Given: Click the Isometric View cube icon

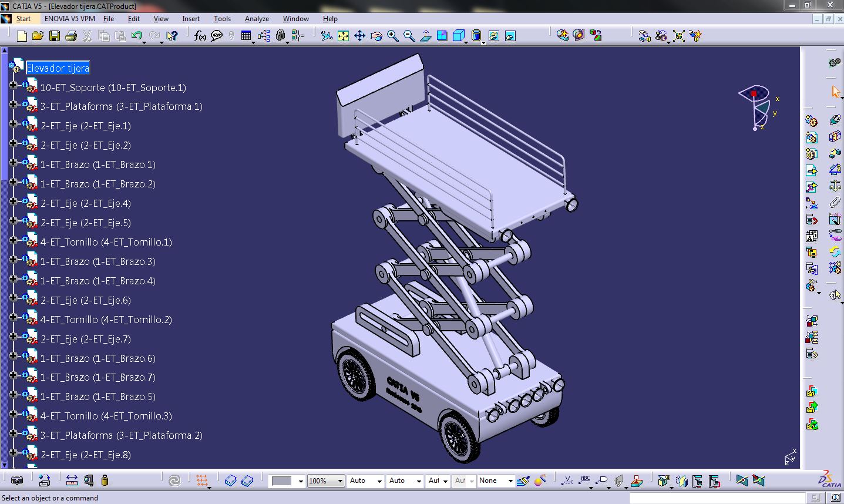Looking at the screenshot, I should (x=459, y=36).
